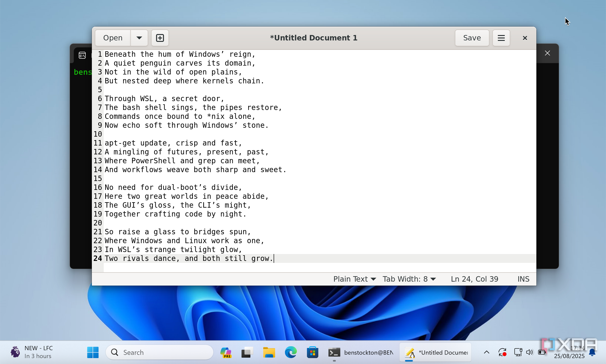Open File Explorer from taskbar
The height and width of the screenshot is (364, 606).
click(x=269, y=352)
